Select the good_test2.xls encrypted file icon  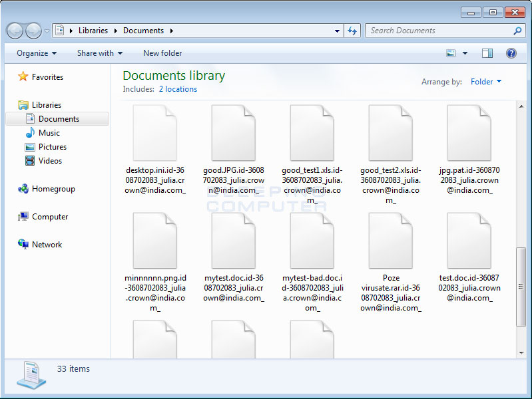391,133
